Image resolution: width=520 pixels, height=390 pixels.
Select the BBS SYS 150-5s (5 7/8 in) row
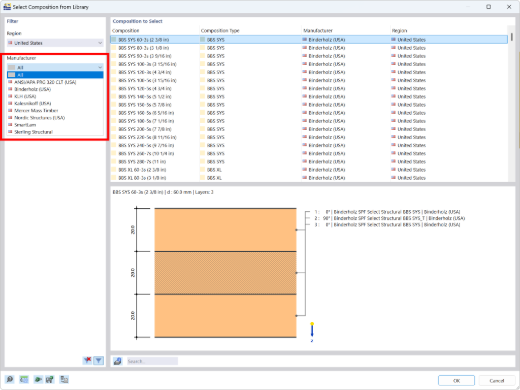click(309, 105)
